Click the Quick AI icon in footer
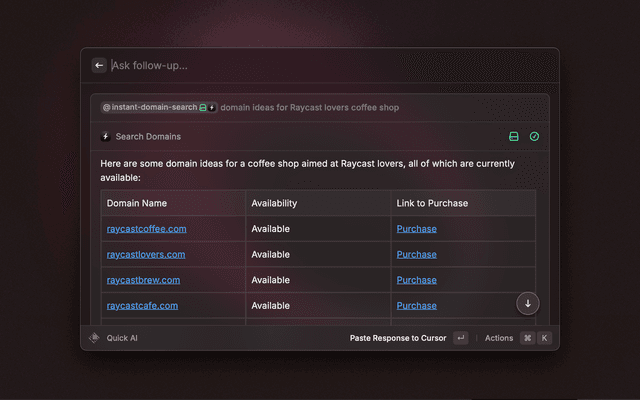This screenshot has width=640, height=400. click(94, 338)
